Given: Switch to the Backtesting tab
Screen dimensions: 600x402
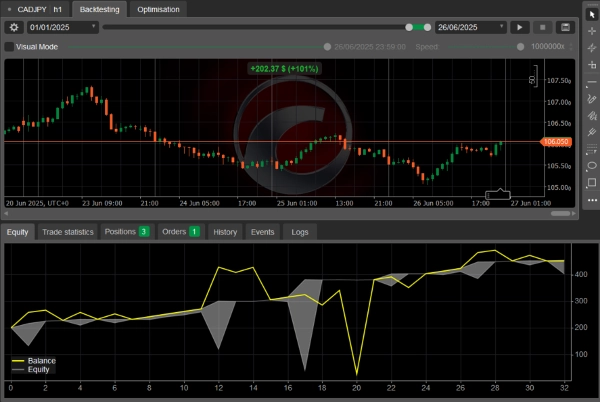Looking at the screenshot, I should pyautogui.click(x=99, y=9).
